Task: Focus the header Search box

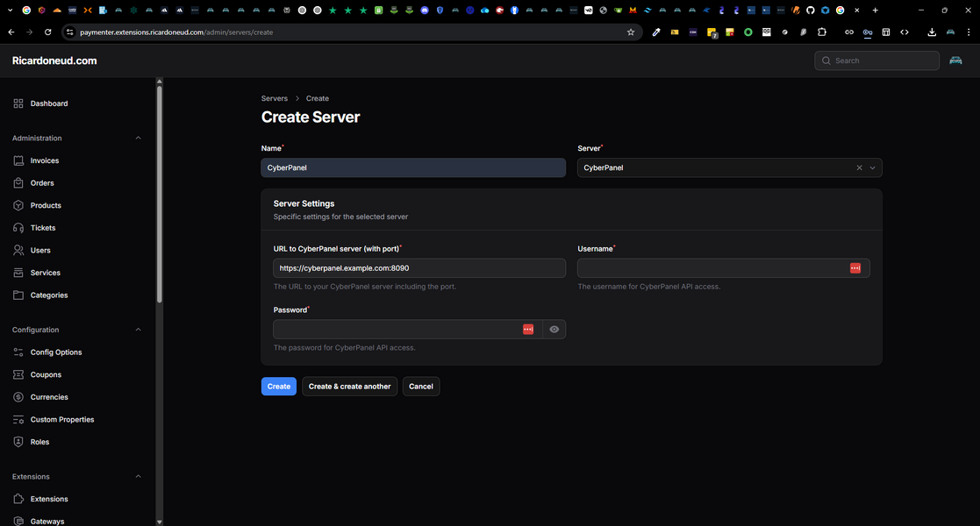Action: 876,60
